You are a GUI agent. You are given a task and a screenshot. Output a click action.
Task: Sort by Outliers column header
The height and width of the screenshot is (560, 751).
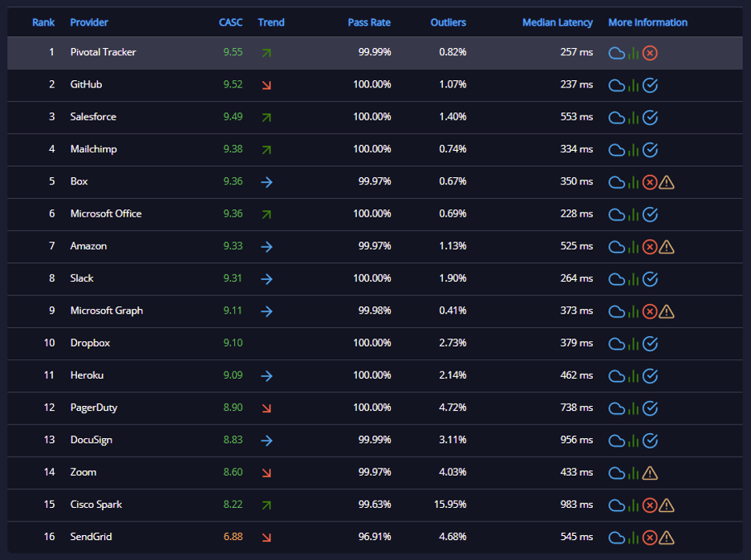[449, 22]
